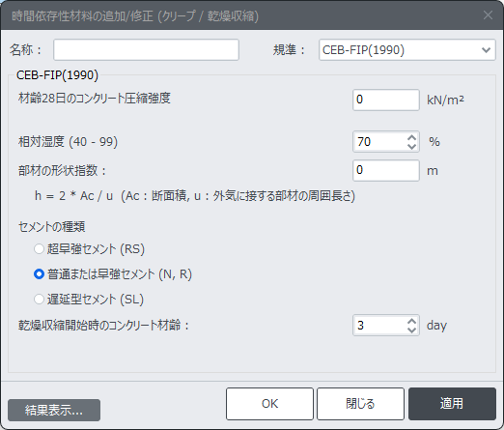This screenshot has height=430, width=504.
Task: Decrease relative humidity with the down arrow
Action: pyautogui.click(x=411, y=146)
